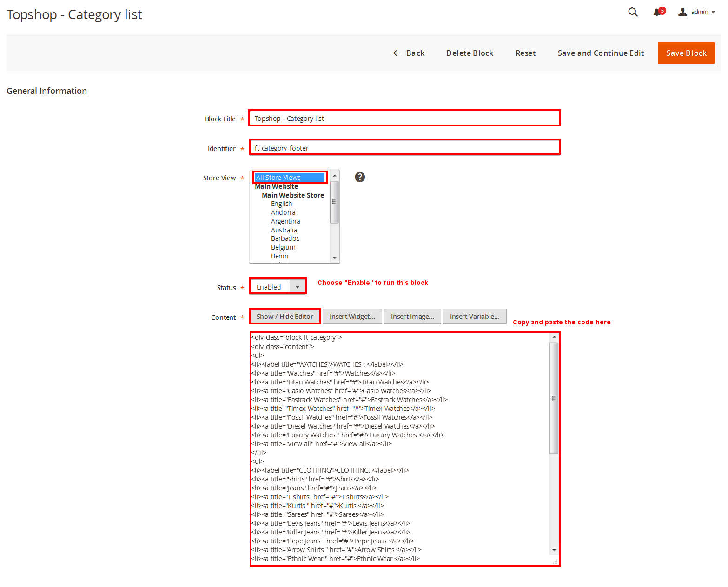Click the 'Shirts' link code line
Viewport: 728px width, 587px height.
315,479
